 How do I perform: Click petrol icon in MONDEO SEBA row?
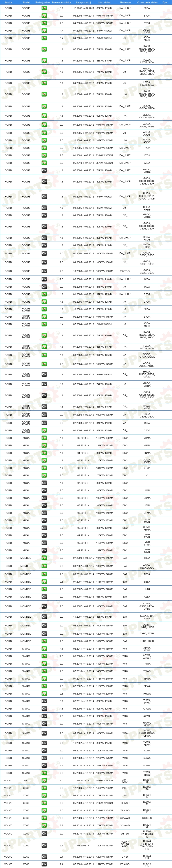(44, 582)
